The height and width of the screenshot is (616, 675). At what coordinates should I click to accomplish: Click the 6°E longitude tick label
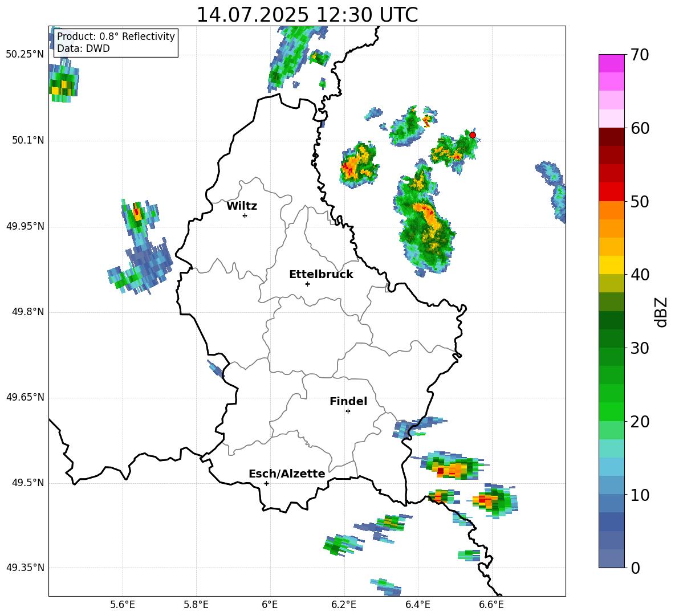coord(270,605)
